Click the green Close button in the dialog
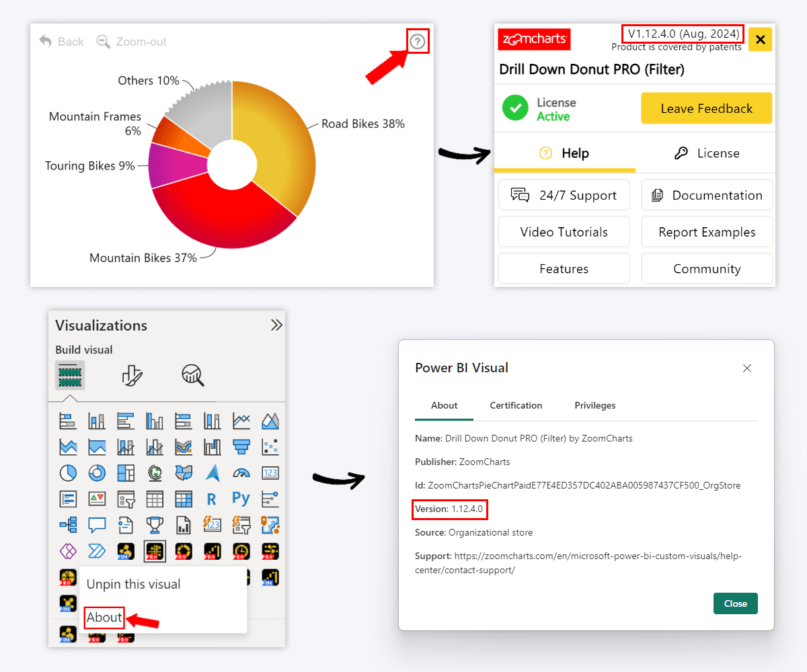The image size is (807, 672). (736, 603)
